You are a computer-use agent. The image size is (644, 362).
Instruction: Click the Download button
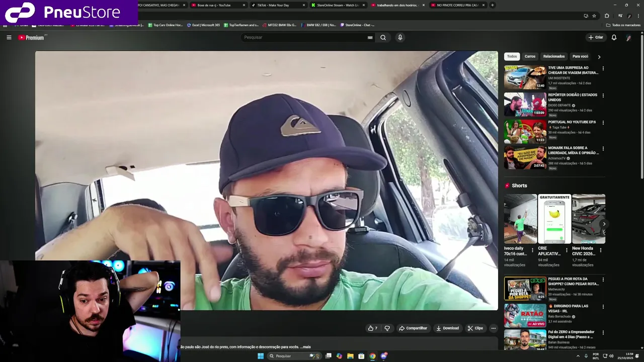pyautogui.click(x=447, y=328)
